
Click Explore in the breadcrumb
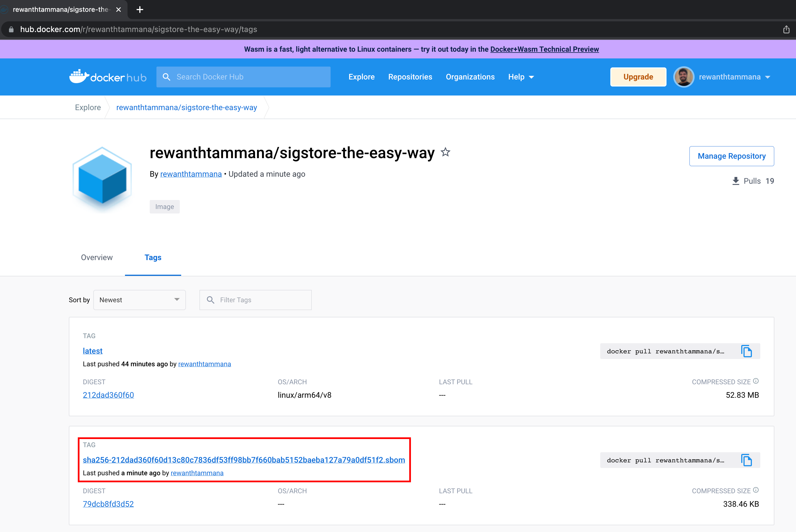tap(88, 108)
